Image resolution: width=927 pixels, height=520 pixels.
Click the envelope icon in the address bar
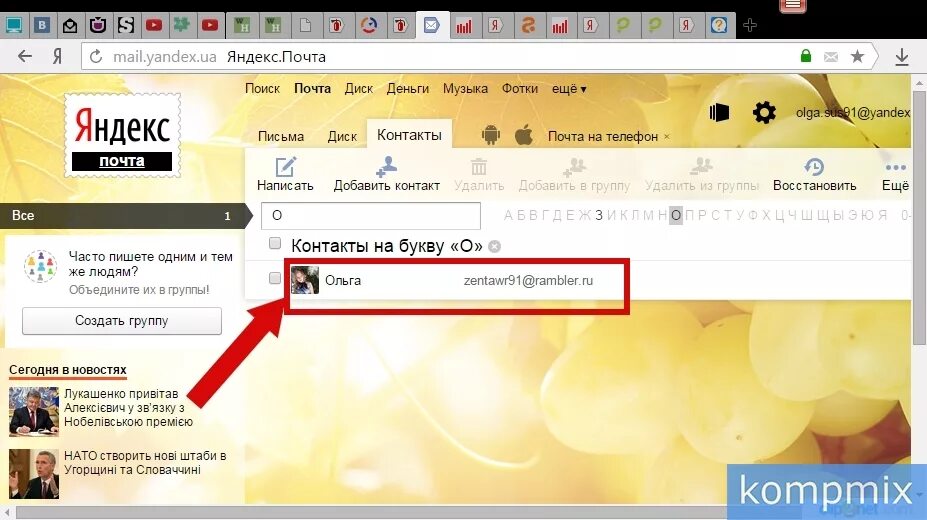tap(831, 57)
